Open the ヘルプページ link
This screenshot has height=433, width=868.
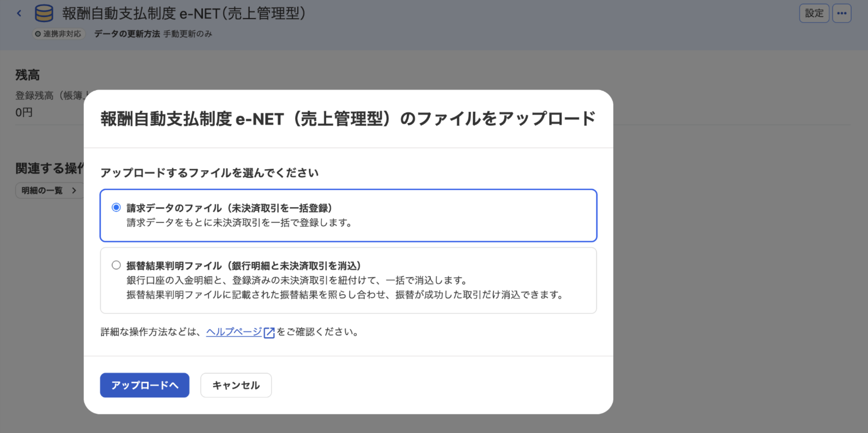pos(234,332)
